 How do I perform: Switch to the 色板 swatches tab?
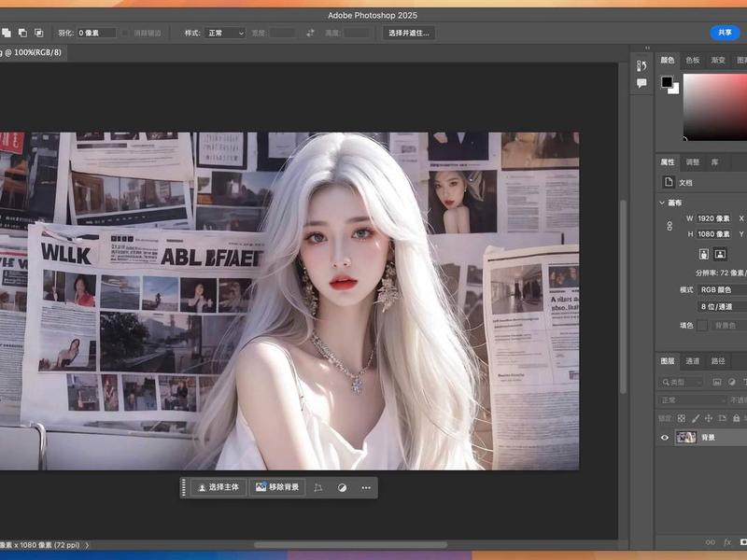[x=693, y=60]
